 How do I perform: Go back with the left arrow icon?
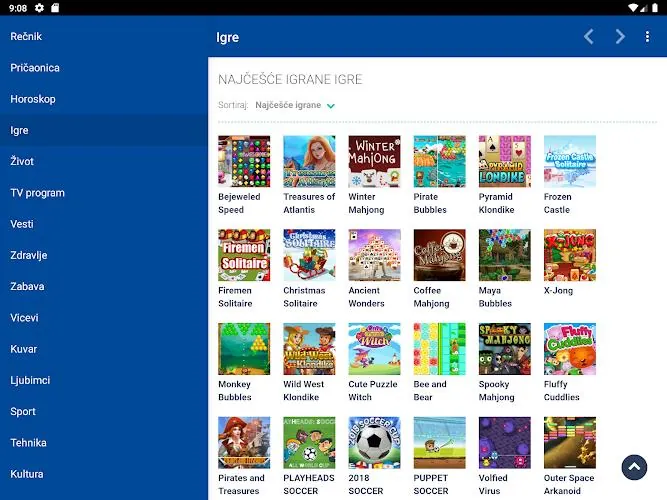click(589, 37)
